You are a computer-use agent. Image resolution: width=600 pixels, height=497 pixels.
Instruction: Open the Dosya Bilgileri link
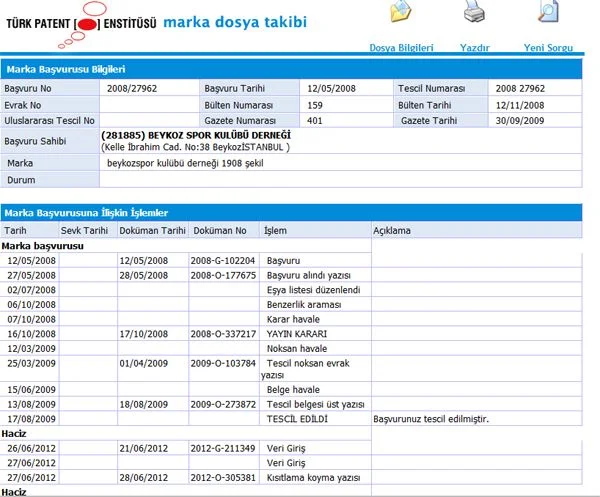401,48
